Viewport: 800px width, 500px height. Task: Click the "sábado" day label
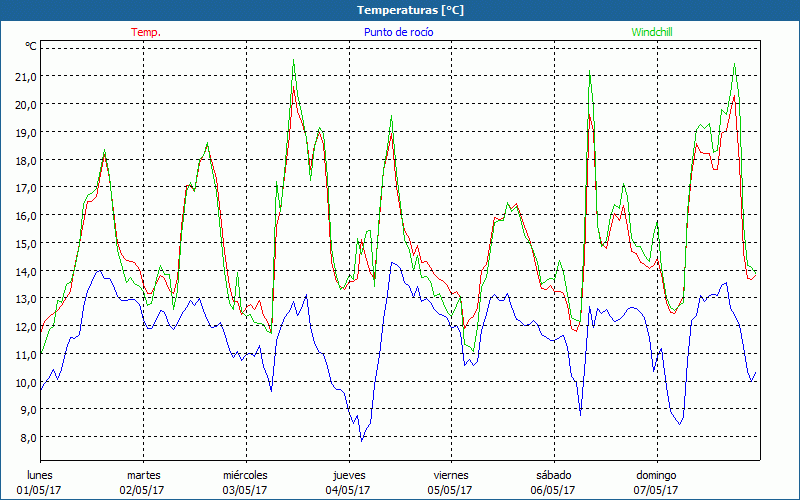[x=553, y=475]
